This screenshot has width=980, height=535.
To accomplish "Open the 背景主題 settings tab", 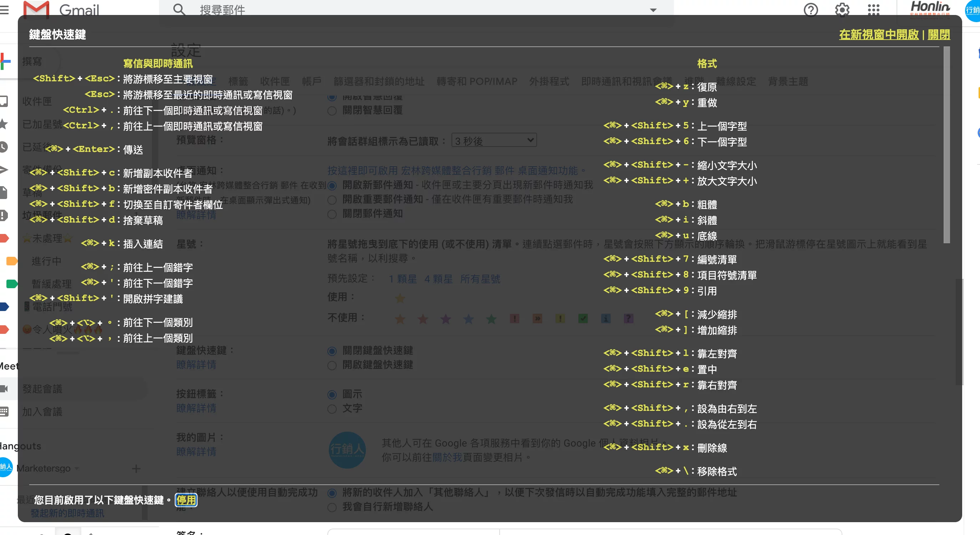I will tap(788, 81).
